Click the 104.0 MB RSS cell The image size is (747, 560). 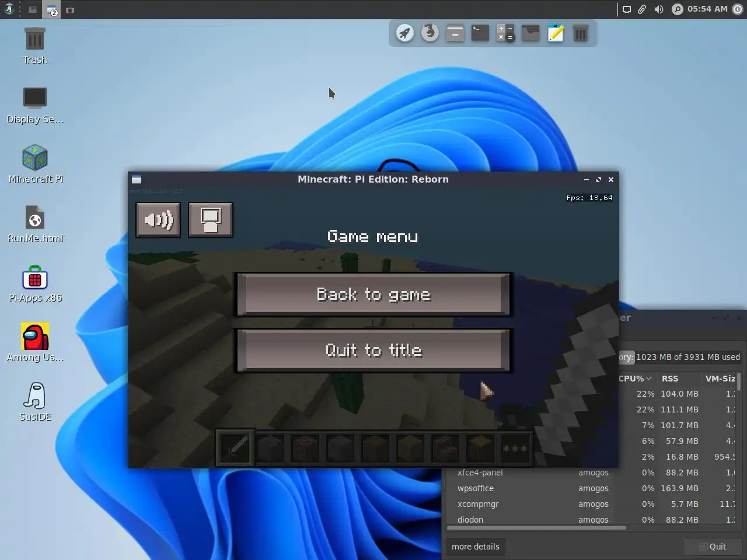click(x=679, y=394)
